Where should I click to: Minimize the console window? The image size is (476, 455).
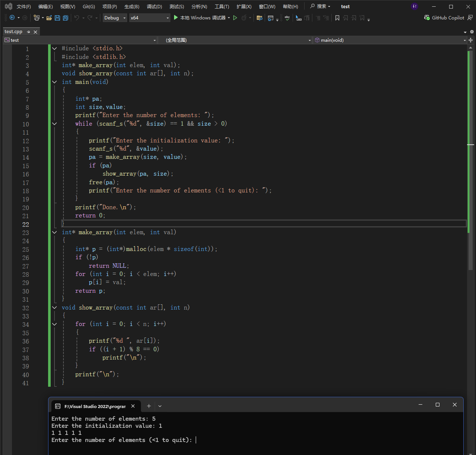point(420,405)
